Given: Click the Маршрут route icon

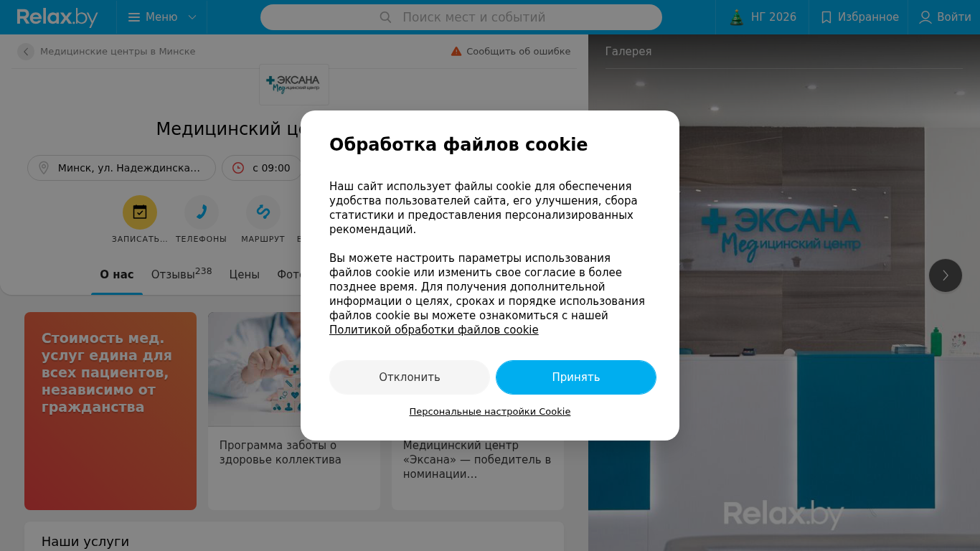Looking at the screenshot, I should click(x=263, y=212).
